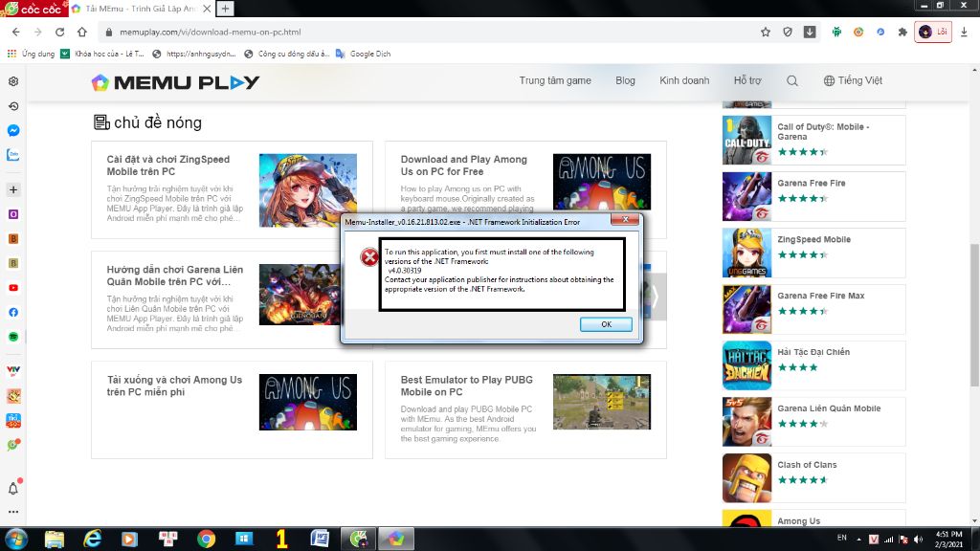Open the Blog menu item
The height and width of the screenshot is (551, 980).
pyautogui.click(x=625, y=80)
